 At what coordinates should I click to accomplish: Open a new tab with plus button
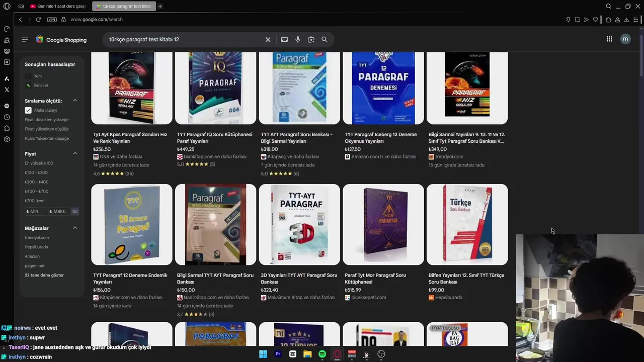pos(160,7)
